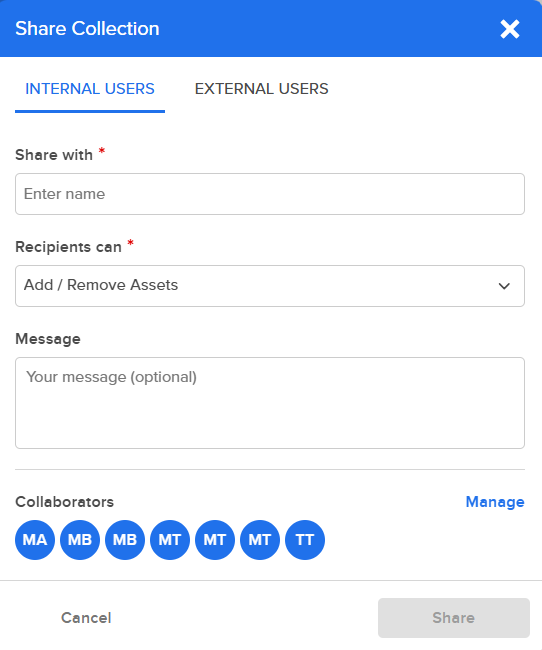This screenshot has width=542, height=650.
Task: Click into the optional message box
Action: [270, 403]
